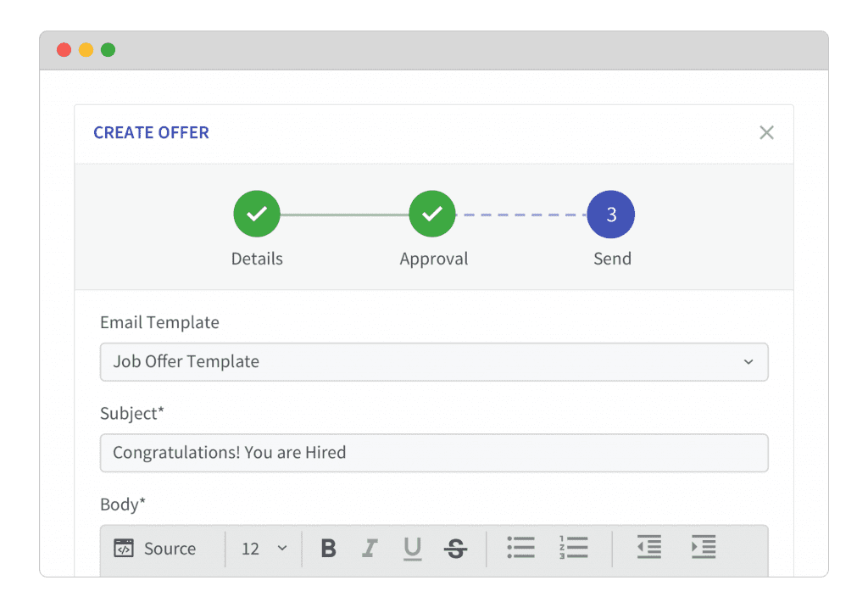Click the red window close button

[64, 50]
